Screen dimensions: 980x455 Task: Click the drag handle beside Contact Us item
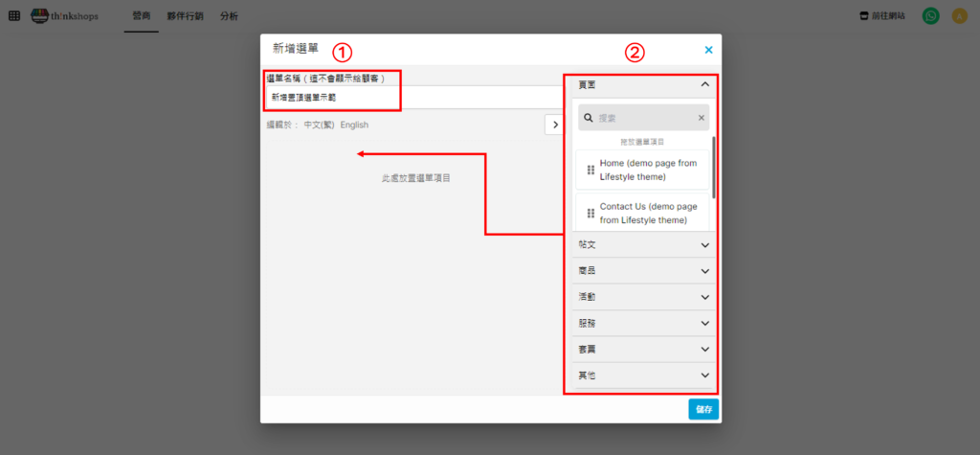(x=590, y=213)
